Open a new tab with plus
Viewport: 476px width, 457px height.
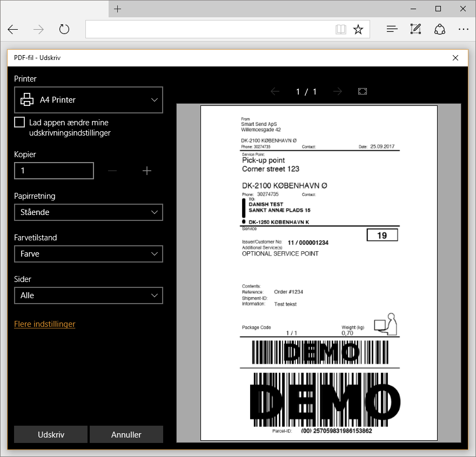coord(117,9)
